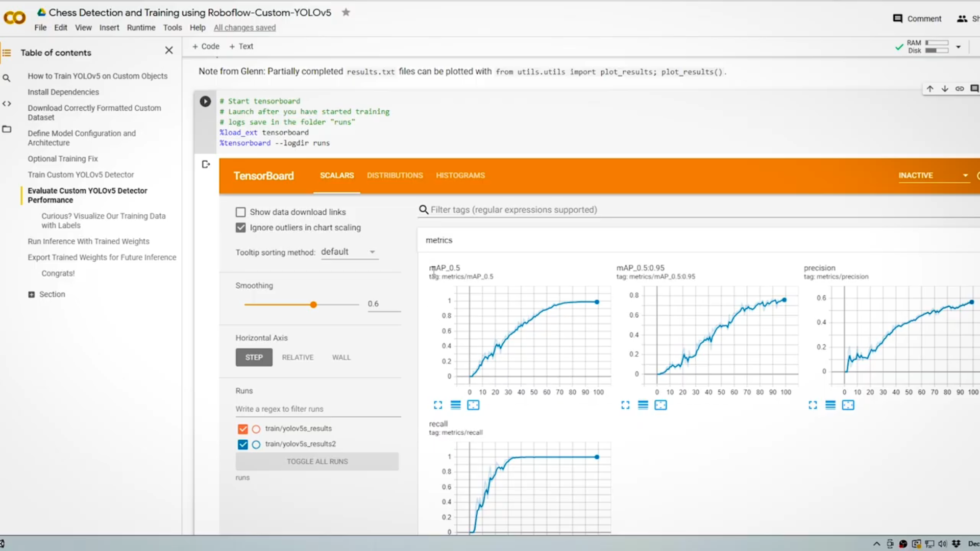The height and width of the screenshot is (551, 980).
Task: Add a comment on the cell
Action: 974,89
